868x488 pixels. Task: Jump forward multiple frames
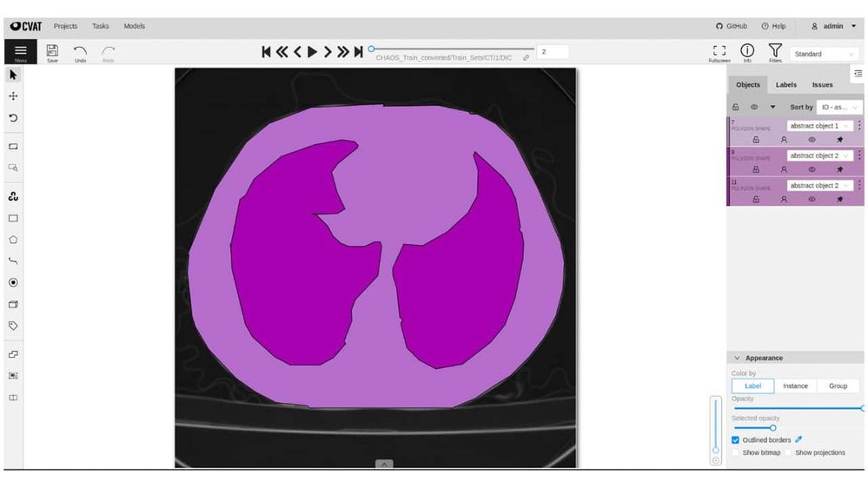343,51
